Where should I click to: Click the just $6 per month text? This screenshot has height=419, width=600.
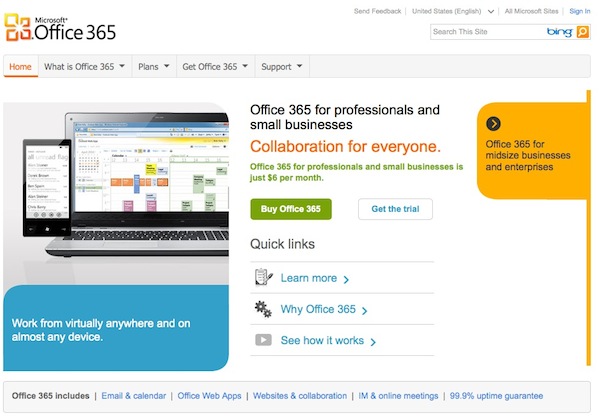point(286,178)
